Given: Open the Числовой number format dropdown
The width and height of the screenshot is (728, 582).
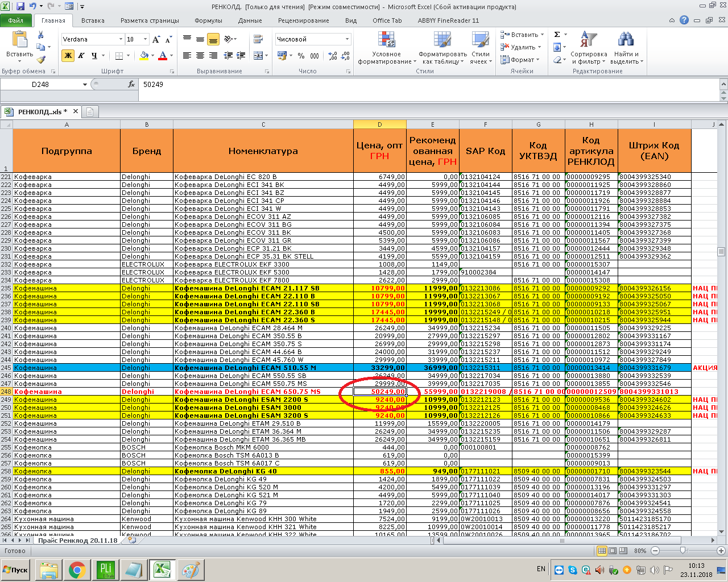Looking at the screenshot, I should click(x=347, y=39).
